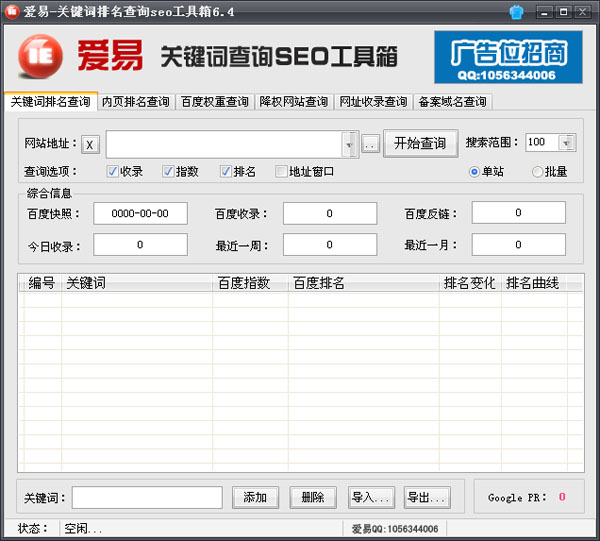Open the 广告位招商 advertisement banner
600x541 pixels.
click(x=508, y=57)
